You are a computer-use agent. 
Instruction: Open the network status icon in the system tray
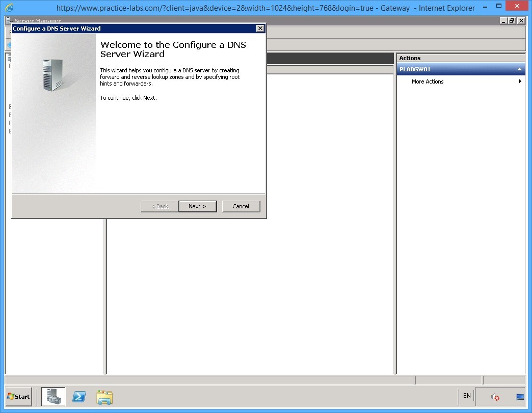point(519,396)
